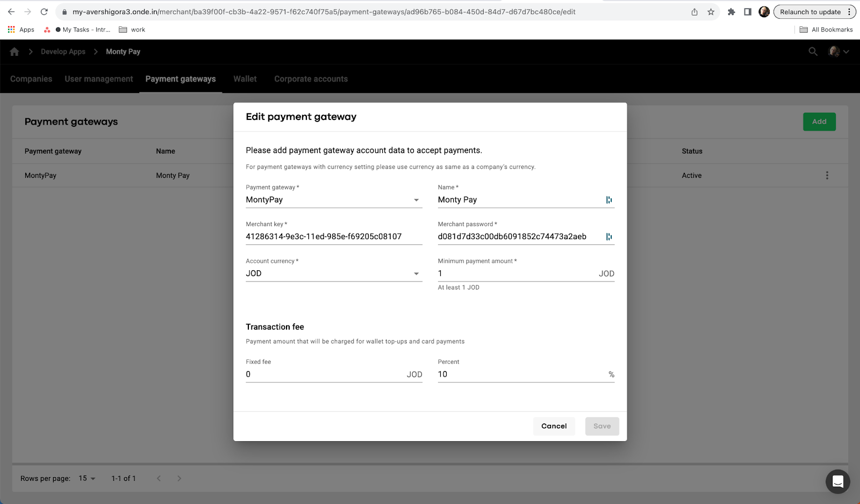Open the Apps grid shortcut
Image resolution: width=860 pixels, height=504 pixels.
pyautogui.click(x=21, y=30)
